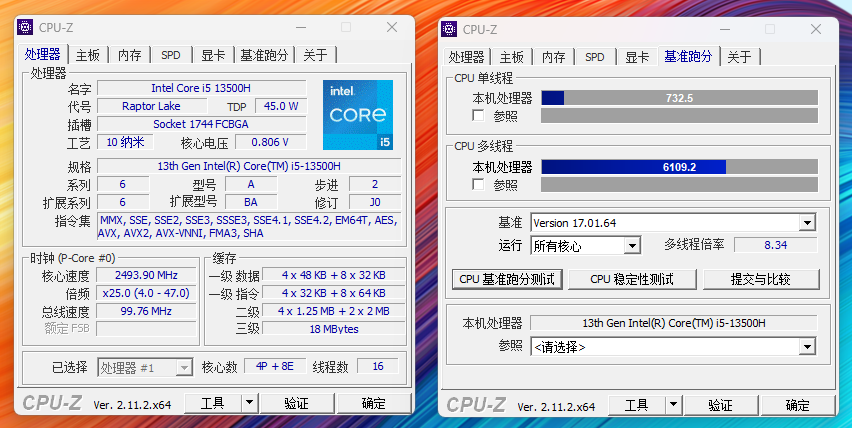852x428 pixels.
Task: Click the single-thread 732.5 score bar
Action: coord(679,98)
